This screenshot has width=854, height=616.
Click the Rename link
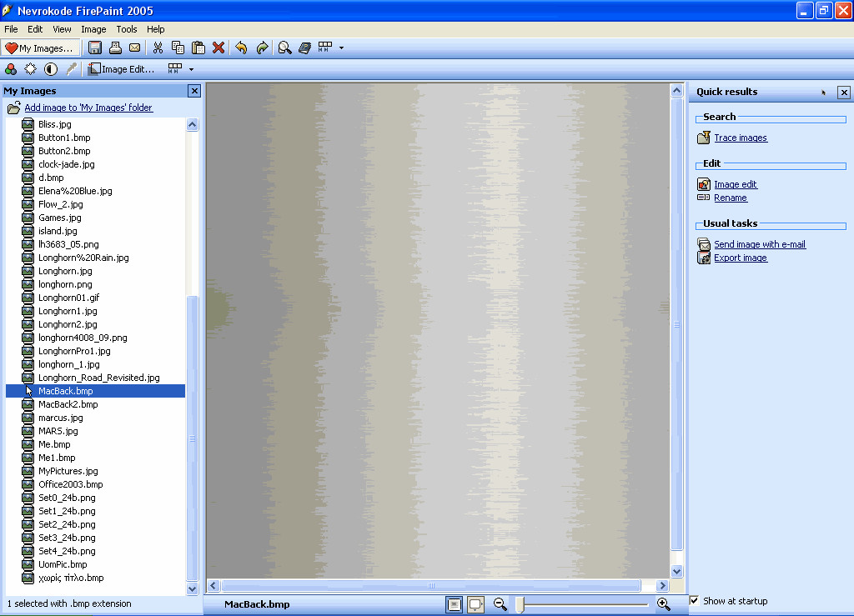731,198
